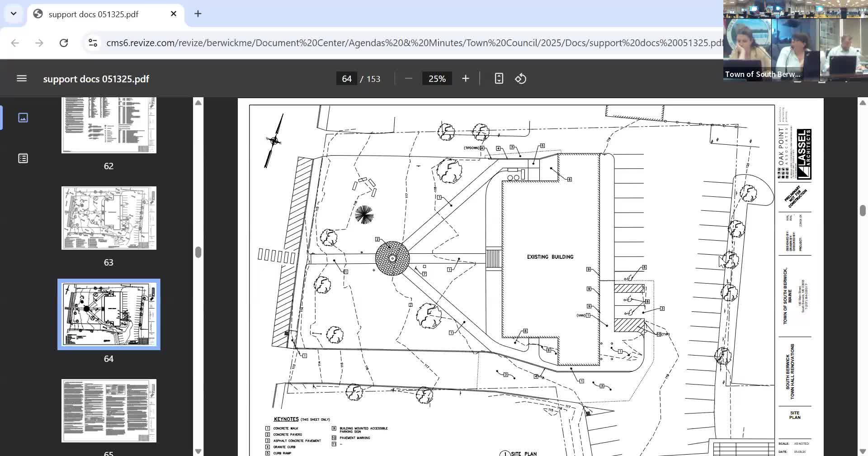868x456 pixels.
Task: Click the main document scrollbar thumb
Action: coord(863,211)
